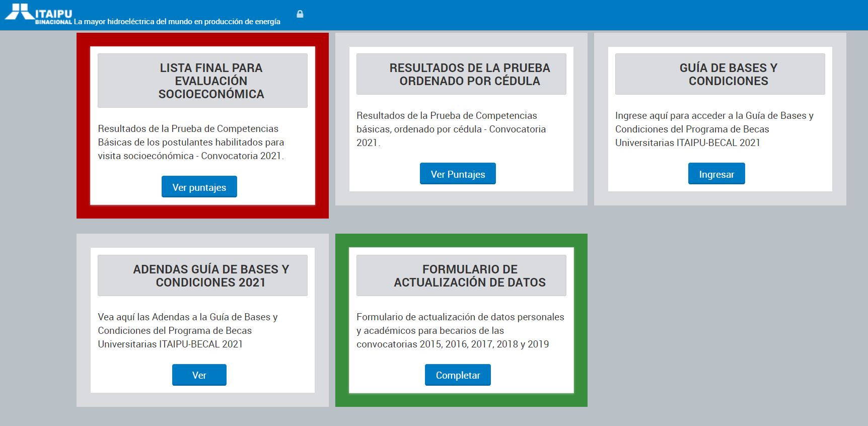The height and width of the screenshot is (426, 868).
Task: Select the Resultados de la Prueba Ordenado por Cédula heading
Action: (461, 74)
